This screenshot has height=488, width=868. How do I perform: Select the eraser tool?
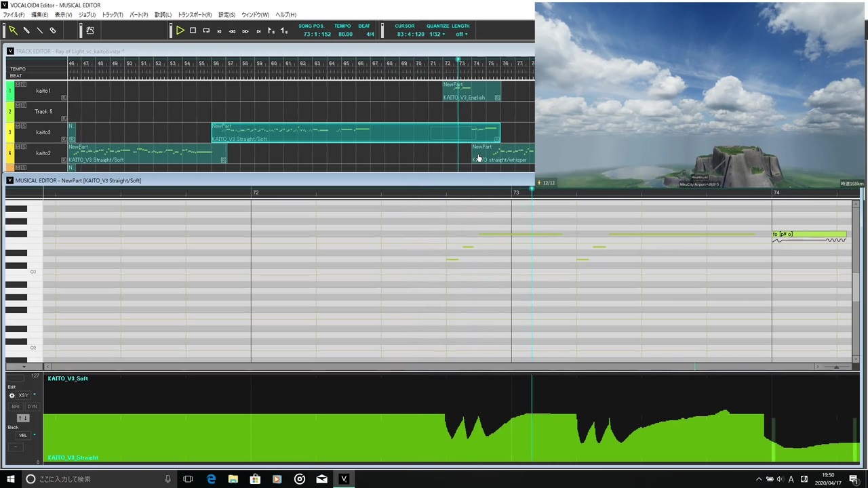(53, 30)
